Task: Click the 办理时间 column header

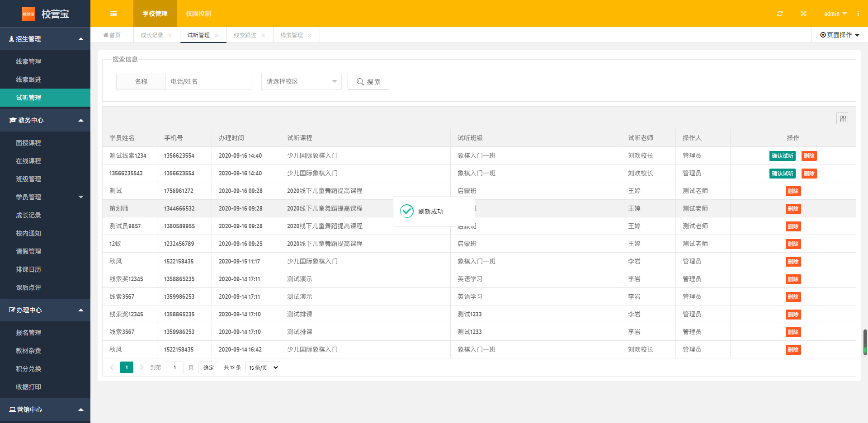Action: click(x=246, y=138)
